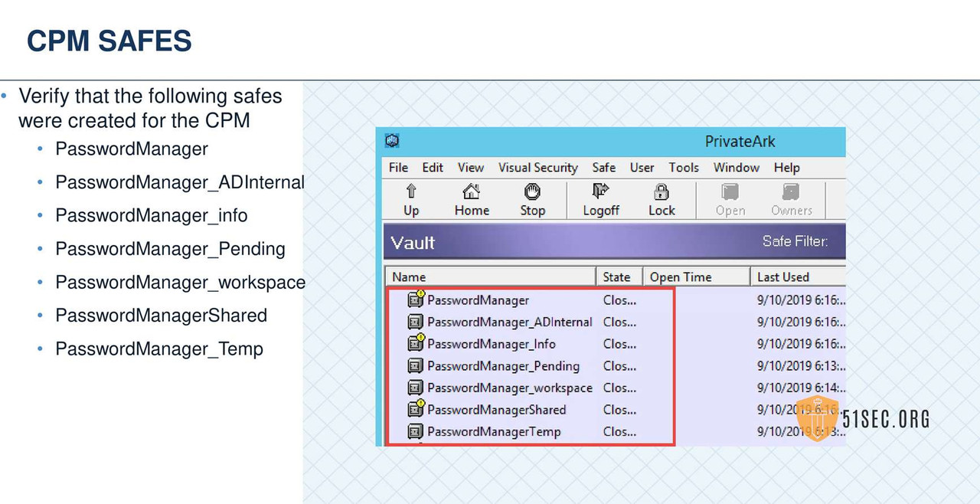Select the PasswordManager_ADInternal safe icon
The image size is (980, 504).
[x=416, y=322]
